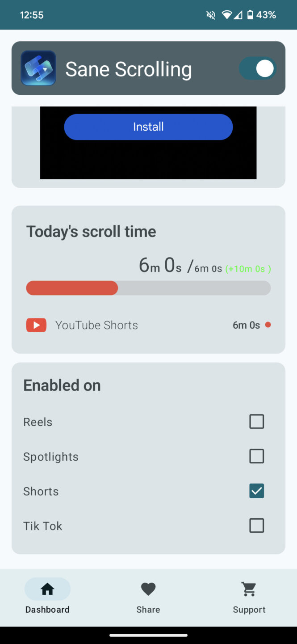Enable Tik Tok monitoring
The height and width of the screenshot is (644, 297).
[x=256, y=525]
